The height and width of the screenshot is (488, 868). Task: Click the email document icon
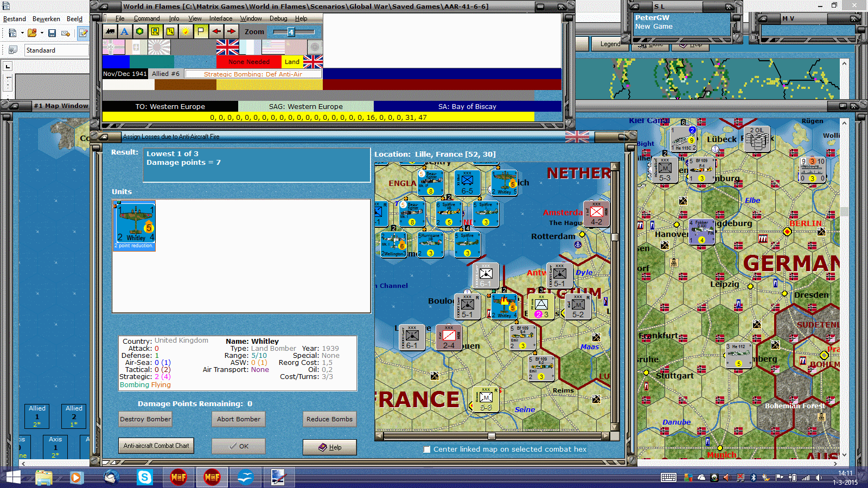[66, 33]
